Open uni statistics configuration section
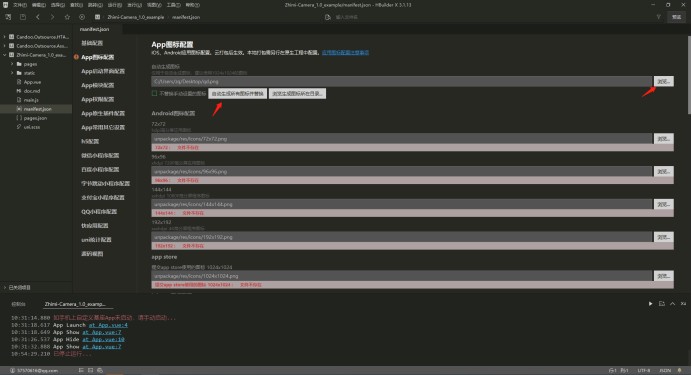 click(96, 240)
